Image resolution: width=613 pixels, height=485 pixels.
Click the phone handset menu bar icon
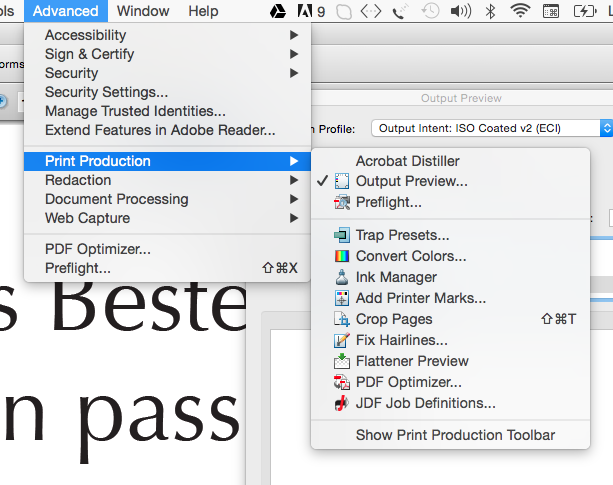point(401,11)
